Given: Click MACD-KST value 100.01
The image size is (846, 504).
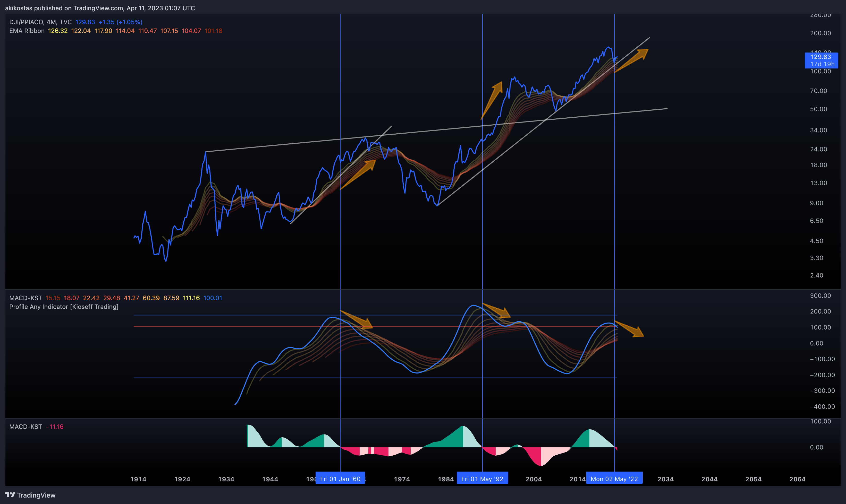Looking at the screenshot, I should [213, 298].
